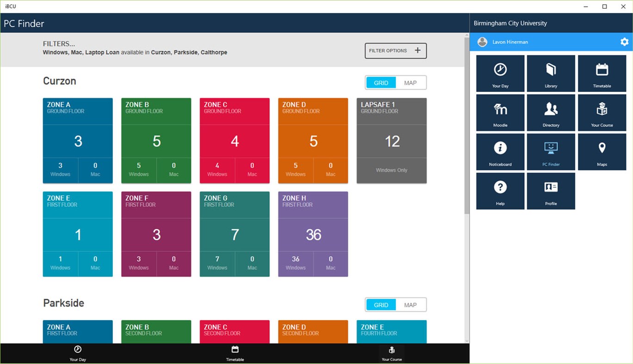Open the Directory tile
The width and height of the screenshot is (633, 364).
pyautogui.click(x=551, y=112)
